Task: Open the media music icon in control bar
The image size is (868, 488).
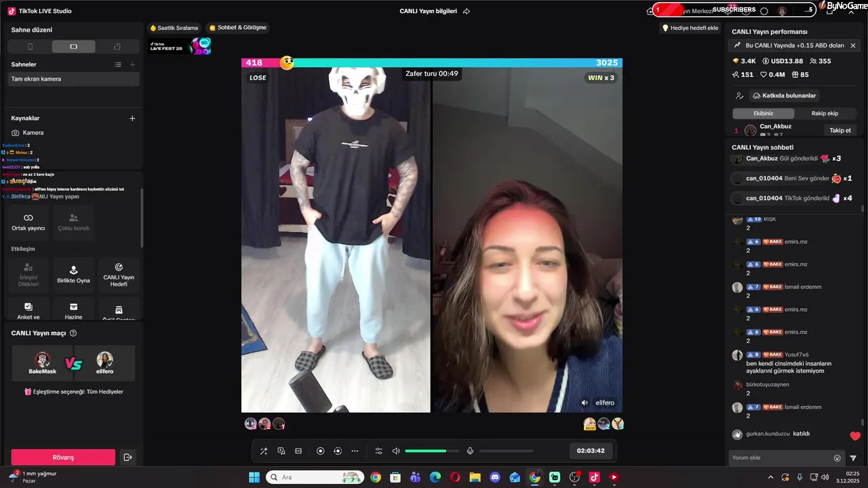Action: point(281,451)
